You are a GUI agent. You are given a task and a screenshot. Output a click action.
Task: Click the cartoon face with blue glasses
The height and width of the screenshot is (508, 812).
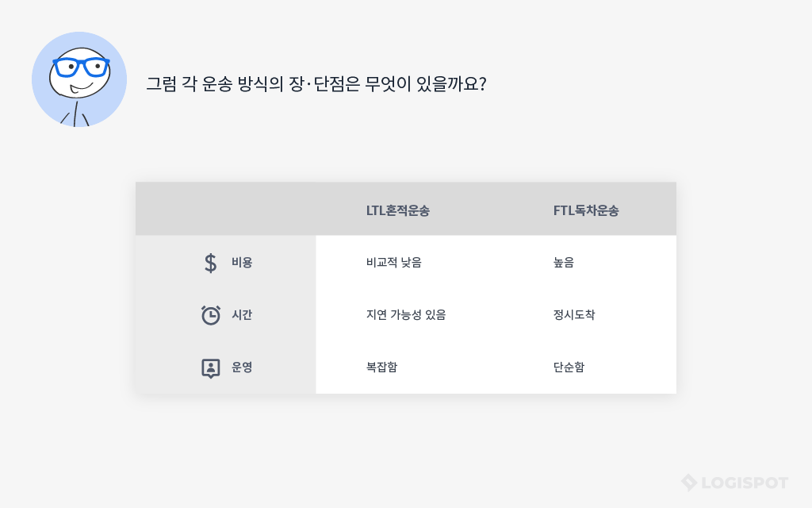tap(79, 73)
